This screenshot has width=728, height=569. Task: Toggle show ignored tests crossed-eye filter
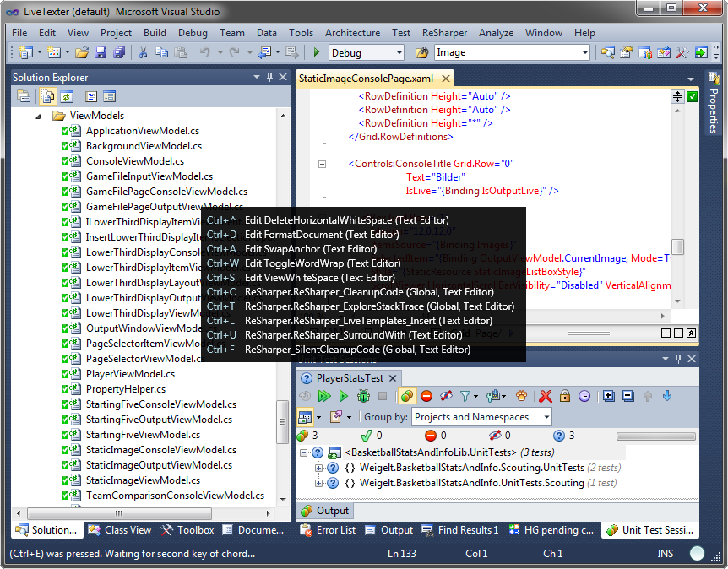click(446, 396)
